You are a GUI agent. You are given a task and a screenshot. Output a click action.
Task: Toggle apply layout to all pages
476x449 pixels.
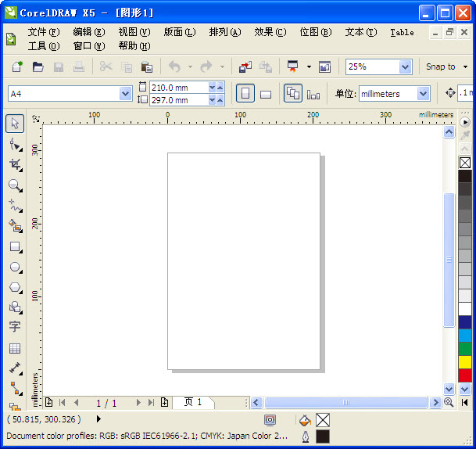(293, 94)
